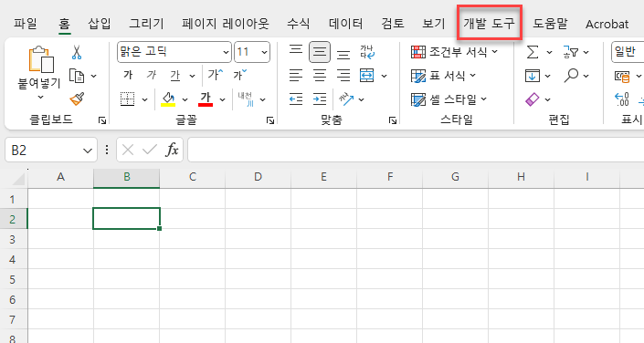The width and height of the screenshot is (644, 343).
Task: Click the Accounting Number Format icon
Action: 622,77
